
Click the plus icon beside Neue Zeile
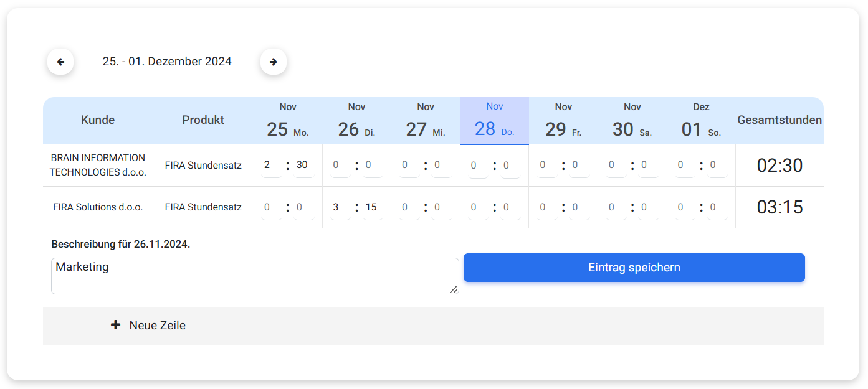tap(115, 325)
